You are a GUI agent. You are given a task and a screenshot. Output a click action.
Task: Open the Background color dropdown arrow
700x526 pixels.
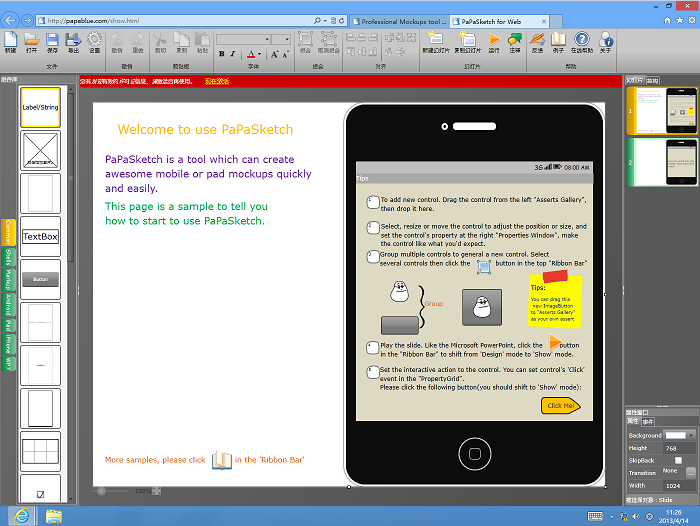coord(691,435)
